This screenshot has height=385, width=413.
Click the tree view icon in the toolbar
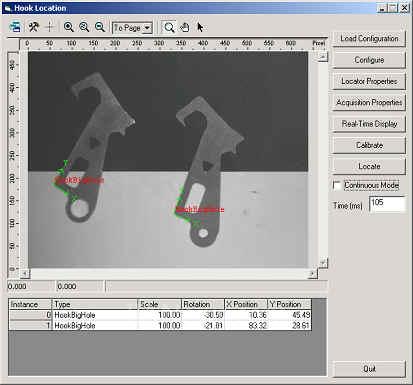(x=15, y=27)
